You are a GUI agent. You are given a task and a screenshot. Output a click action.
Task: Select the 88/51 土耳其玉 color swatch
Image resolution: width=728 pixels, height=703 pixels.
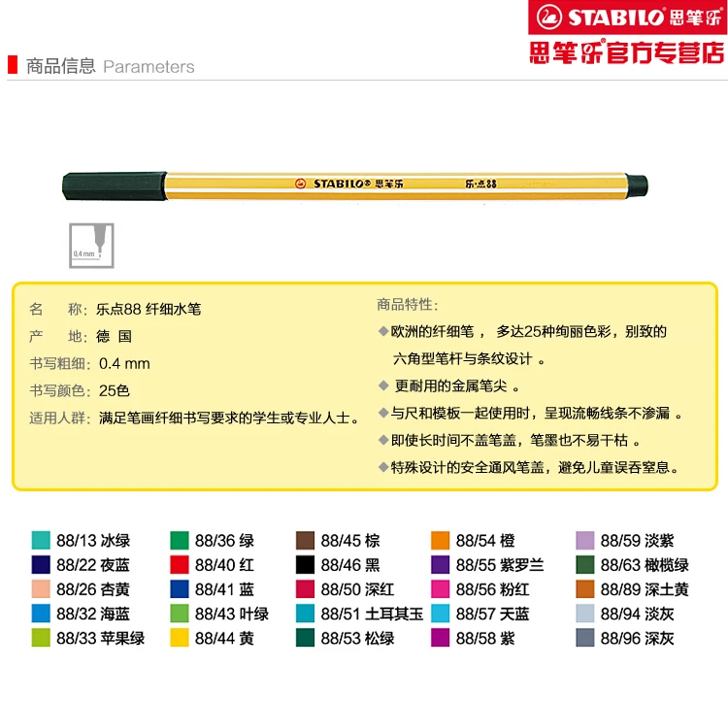(305, 614)
